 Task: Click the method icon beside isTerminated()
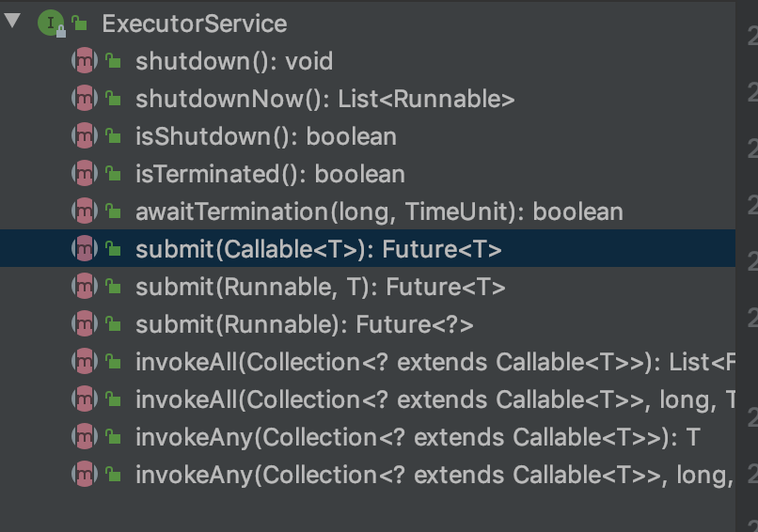[84, 175]
